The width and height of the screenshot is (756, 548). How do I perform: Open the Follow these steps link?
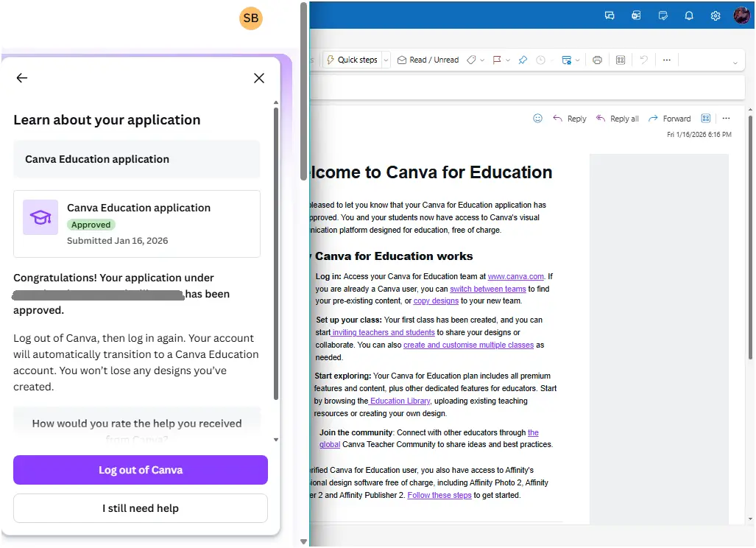(439, 495)
